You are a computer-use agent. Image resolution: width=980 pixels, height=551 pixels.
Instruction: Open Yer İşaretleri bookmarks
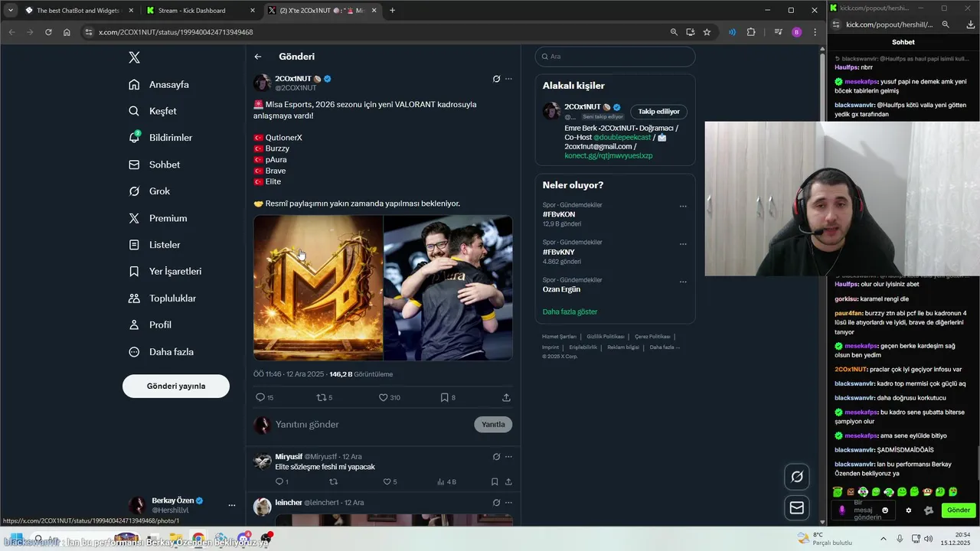pyautogui.click(x=165, y=272)
